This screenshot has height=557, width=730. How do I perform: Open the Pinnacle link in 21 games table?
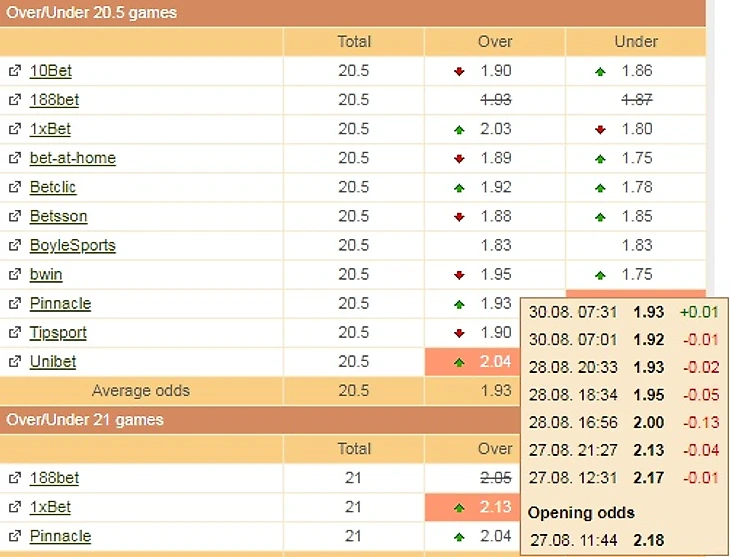tap(61, 536)
